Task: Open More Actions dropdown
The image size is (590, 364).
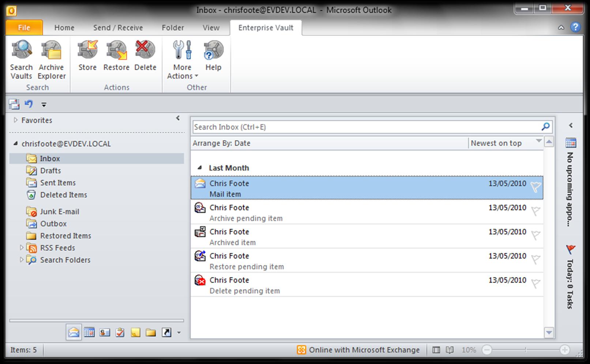Action: pos(183,60)
